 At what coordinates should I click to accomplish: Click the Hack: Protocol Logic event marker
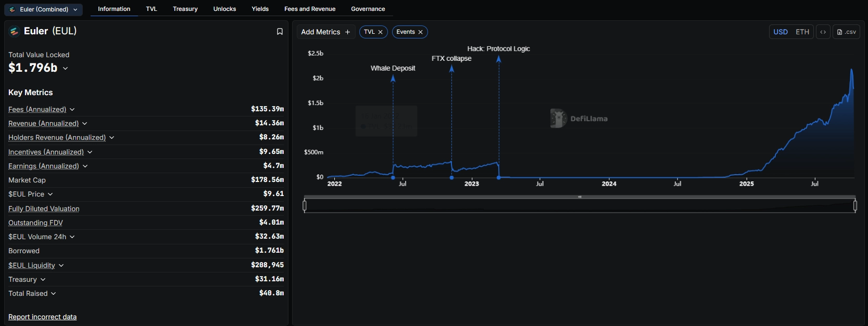(x=499, y=59)
